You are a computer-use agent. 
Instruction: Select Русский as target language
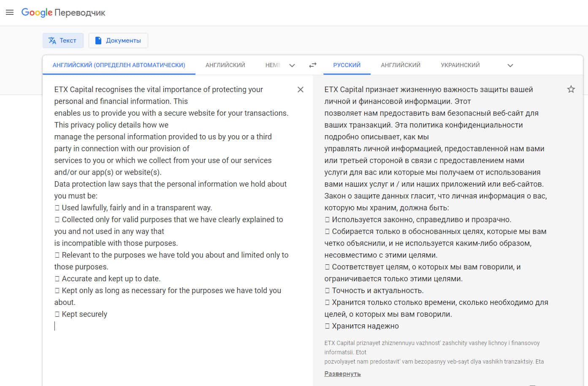(347, 65)
